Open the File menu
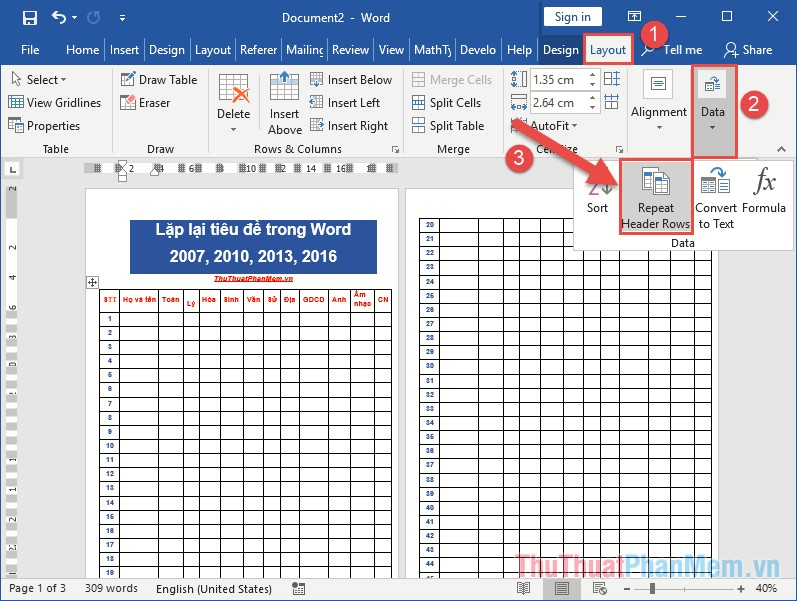 [x=30, y=50]
